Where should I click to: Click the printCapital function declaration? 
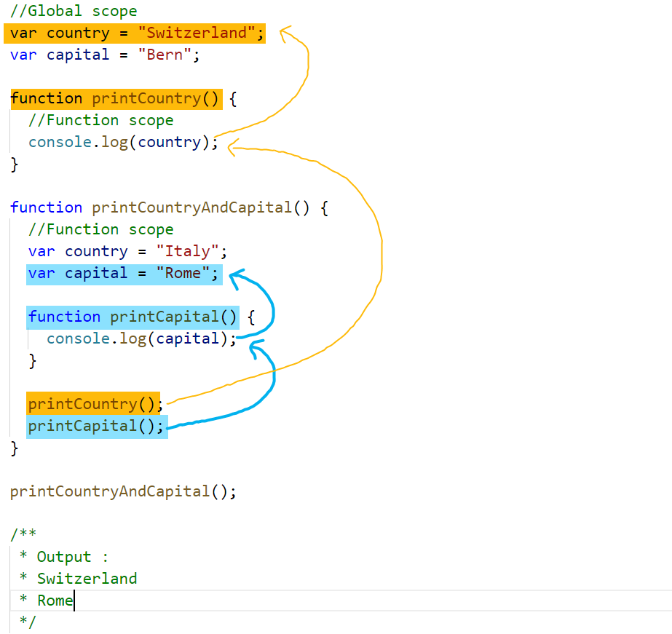133,317
